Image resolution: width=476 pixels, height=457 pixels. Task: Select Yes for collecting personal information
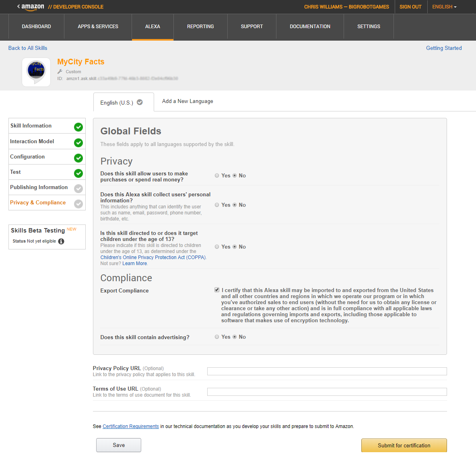tap(217, 205)
